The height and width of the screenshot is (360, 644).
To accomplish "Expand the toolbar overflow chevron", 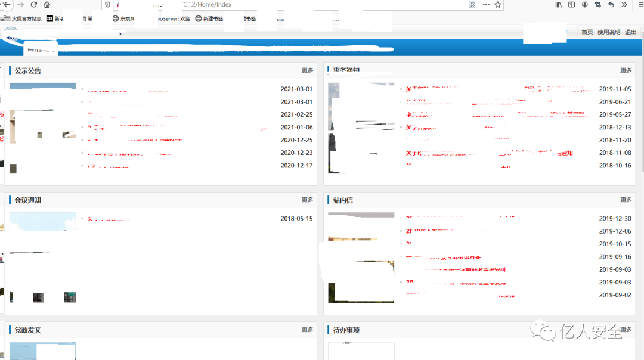I will (624, 5).
